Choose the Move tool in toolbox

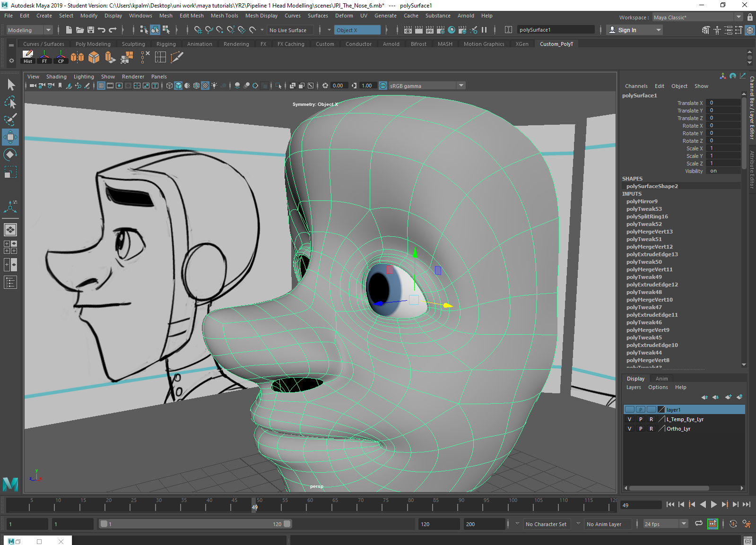(x=10, y=138)
